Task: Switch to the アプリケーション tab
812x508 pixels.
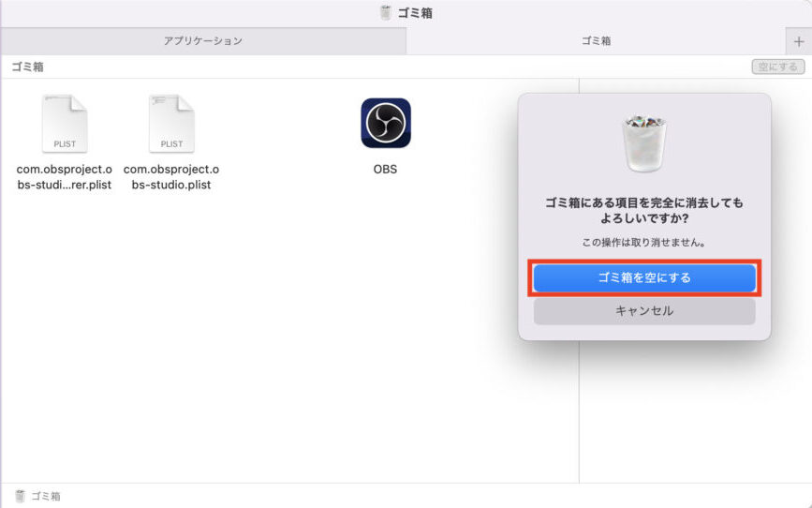Action: [203, 41]
